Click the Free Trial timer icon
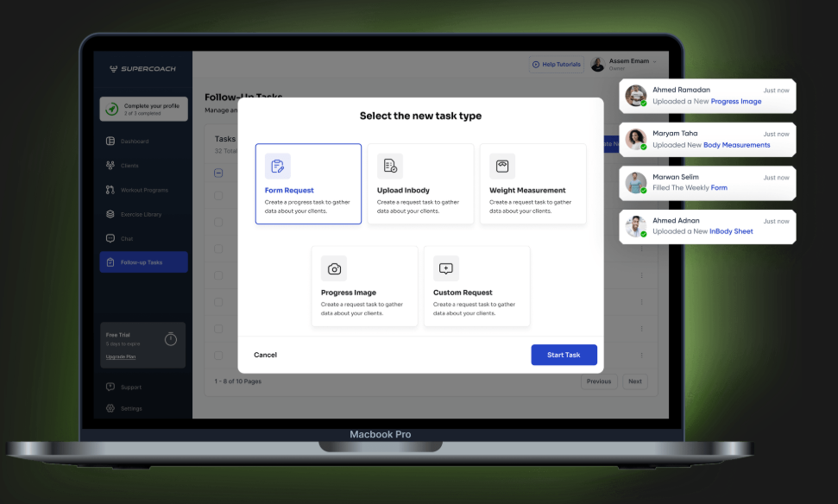This screenshot has width=838, height=504. pos(171,339)
